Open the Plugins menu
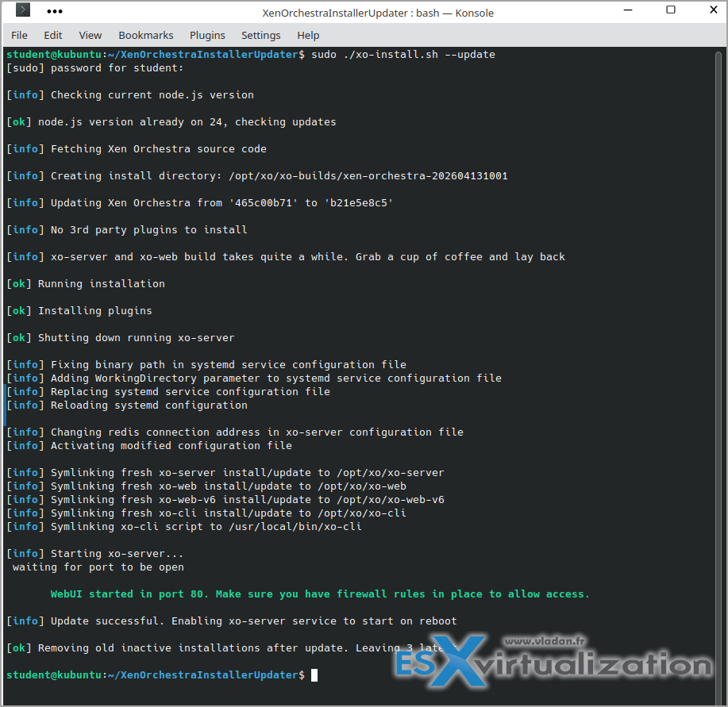Image resolution: width=728 pixels, height=707 pixels. click(x=207, y=35)
